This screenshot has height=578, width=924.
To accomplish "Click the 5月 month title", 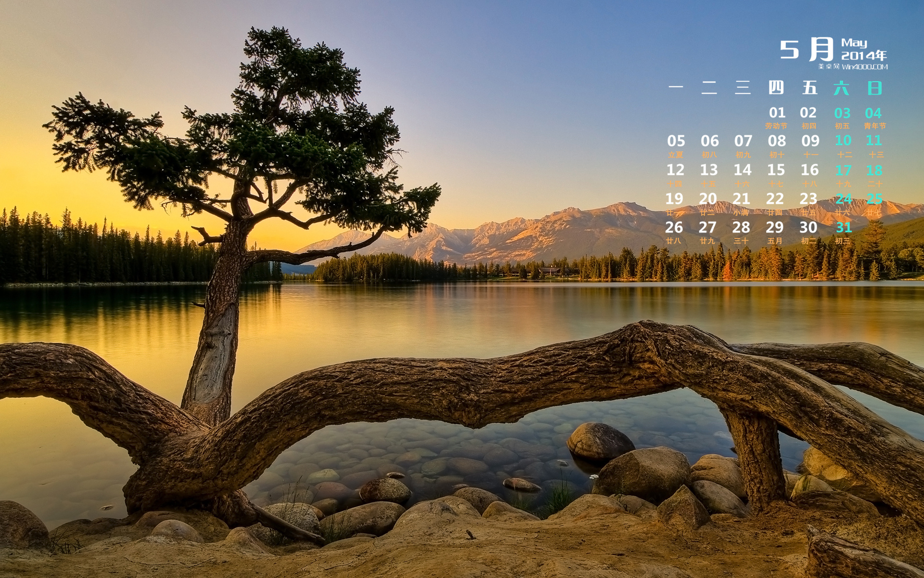I will [x=807, y=49].
